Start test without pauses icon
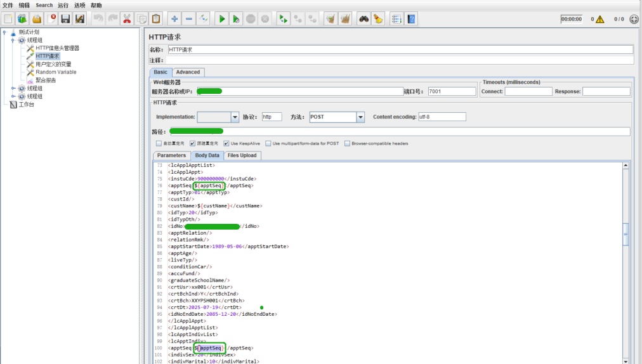This screenshot has height=364, width=642. point(236,19)
